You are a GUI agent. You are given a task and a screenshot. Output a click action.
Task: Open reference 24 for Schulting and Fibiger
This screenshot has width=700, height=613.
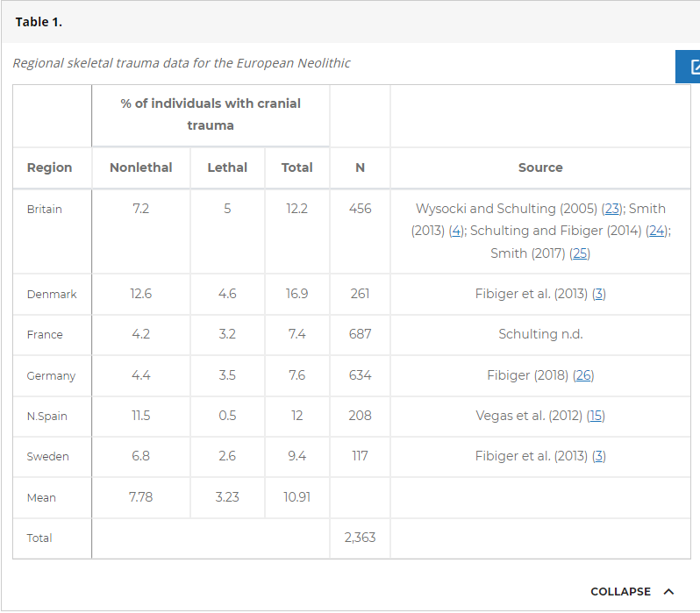point(656,231)
